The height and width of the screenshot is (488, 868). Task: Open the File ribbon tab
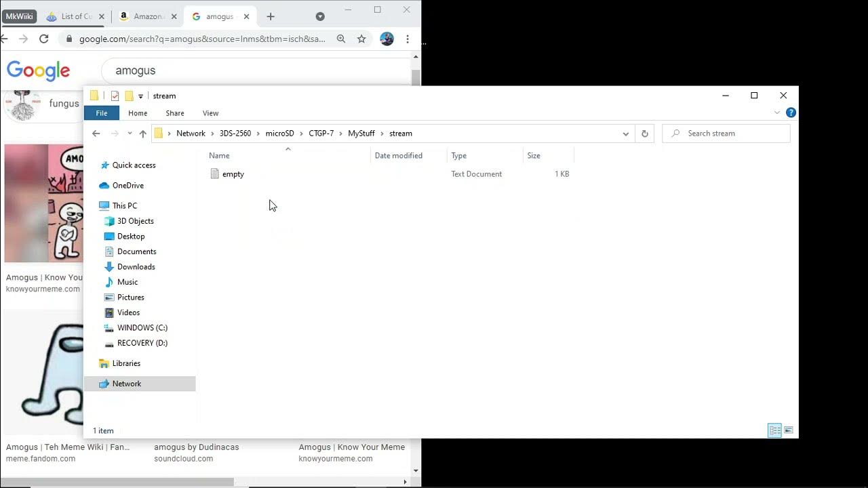point(101,113)
